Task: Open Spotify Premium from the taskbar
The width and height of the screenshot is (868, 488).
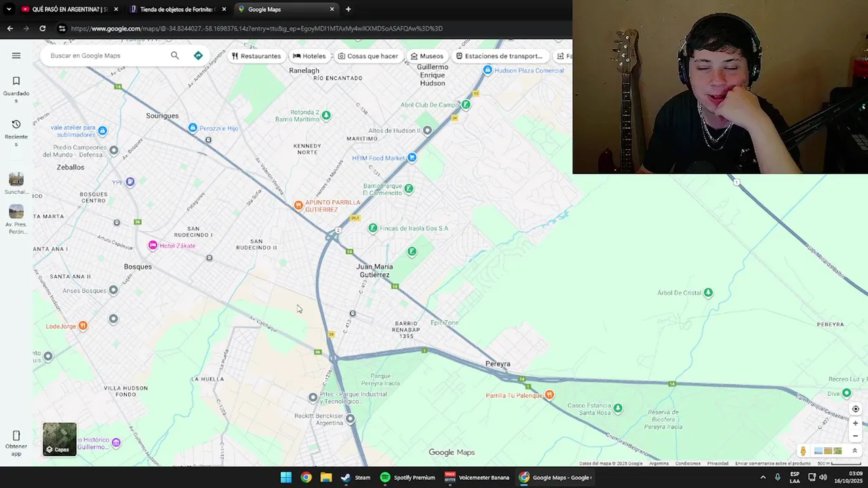Action: [x=408, y=477]
